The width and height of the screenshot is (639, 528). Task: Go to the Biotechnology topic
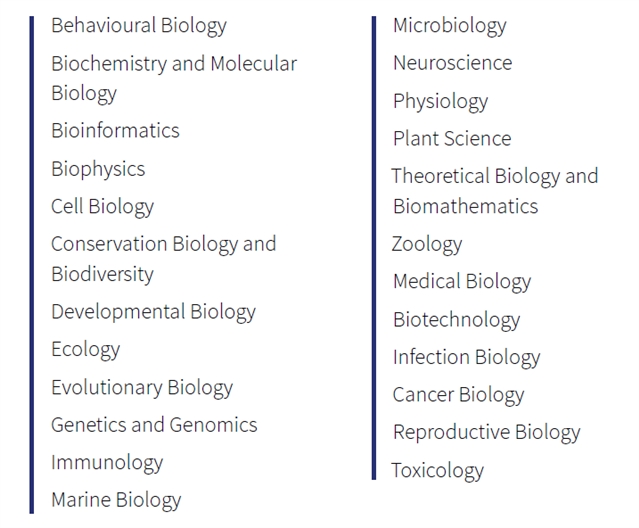click(x=456, y=320)
